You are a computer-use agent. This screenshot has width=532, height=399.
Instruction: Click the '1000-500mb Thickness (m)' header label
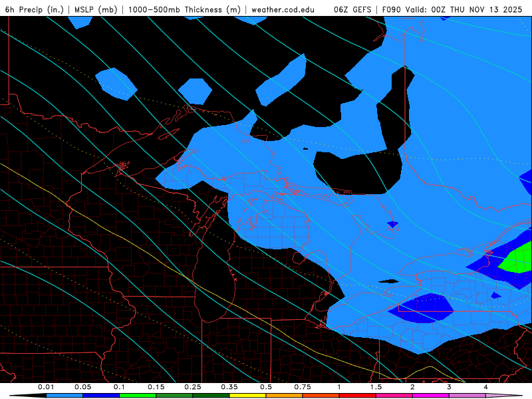coord(184,9)
